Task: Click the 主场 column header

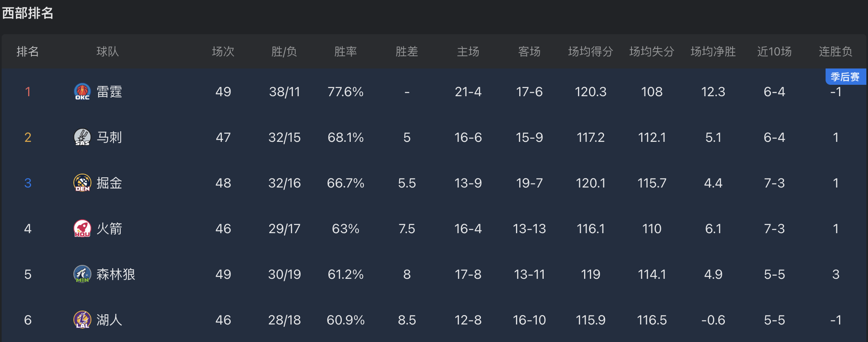Action: click(468, 52)
